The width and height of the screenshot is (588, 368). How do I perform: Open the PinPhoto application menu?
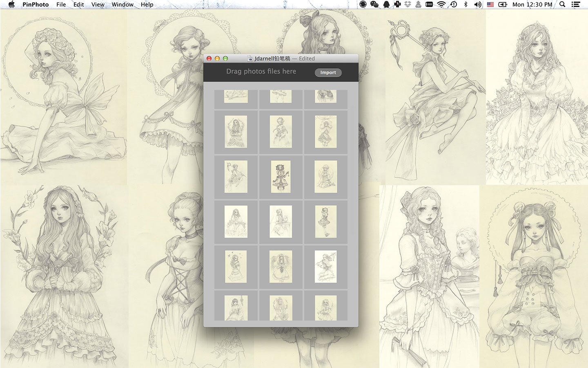36,4
